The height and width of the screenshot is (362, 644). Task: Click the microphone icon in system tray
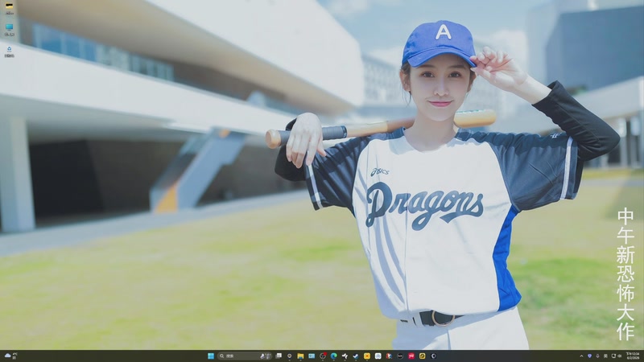(597, 356)
